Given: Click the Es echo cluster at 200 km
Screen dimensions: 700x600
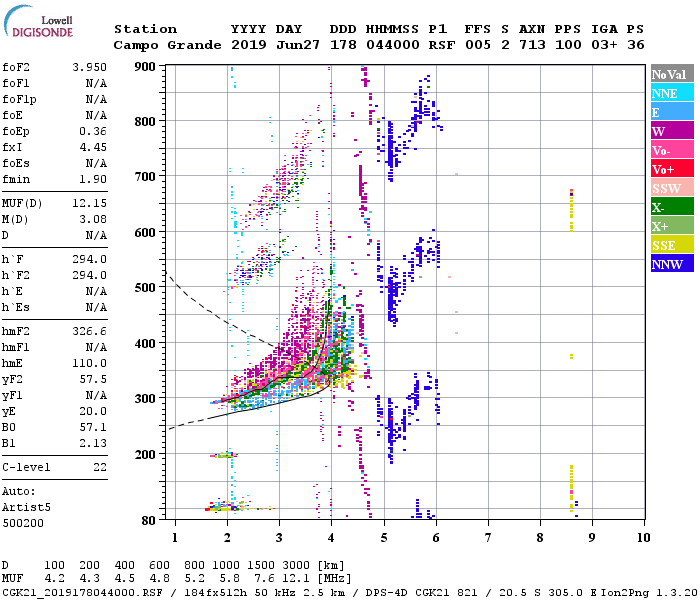Looking at the screenshot, I should pos(225,455).
